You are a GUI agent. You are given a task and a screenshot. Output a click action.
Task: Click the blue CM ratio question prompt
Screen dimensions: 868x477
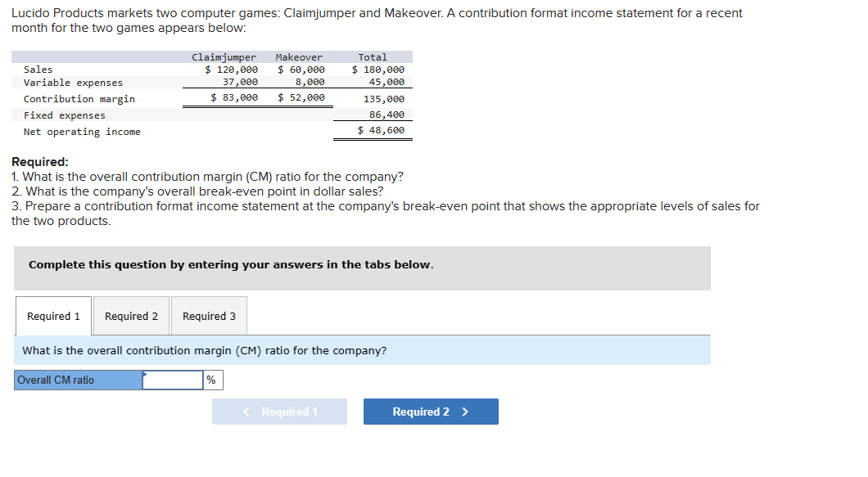[x=362, y=350]
